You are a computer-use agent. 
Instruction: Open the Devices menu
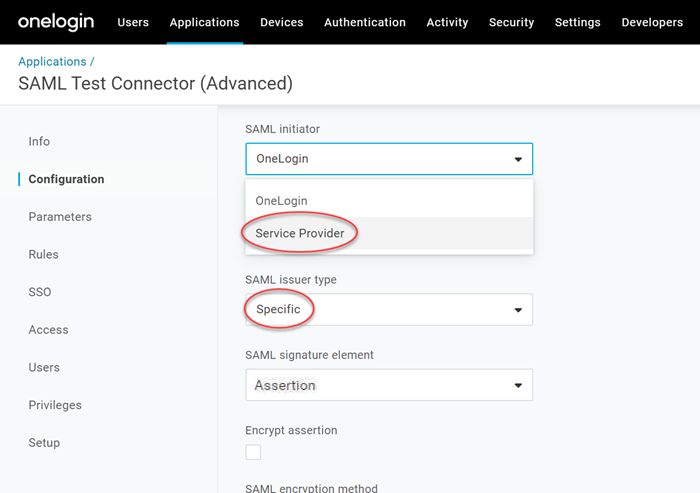282,22
